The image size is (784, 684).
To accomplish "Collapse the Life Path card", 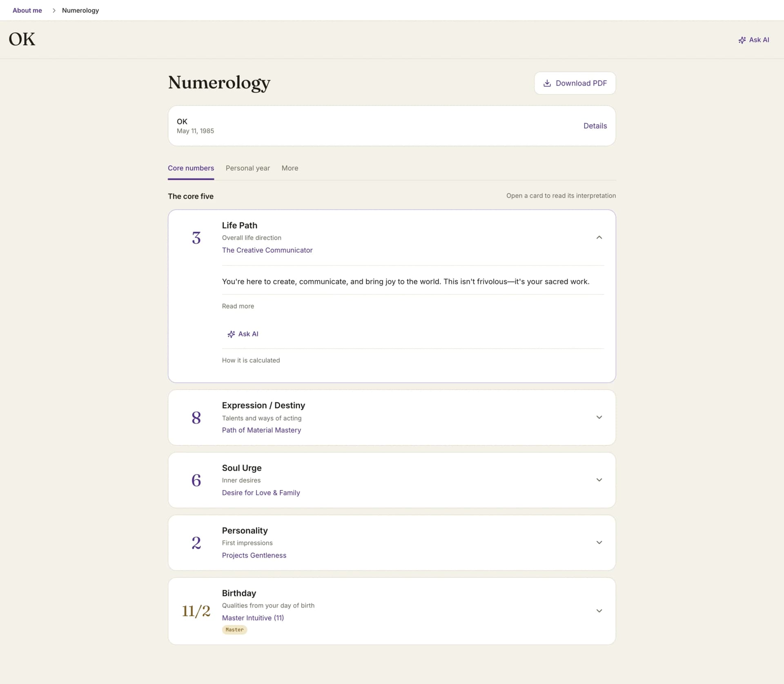I will 599,238.
